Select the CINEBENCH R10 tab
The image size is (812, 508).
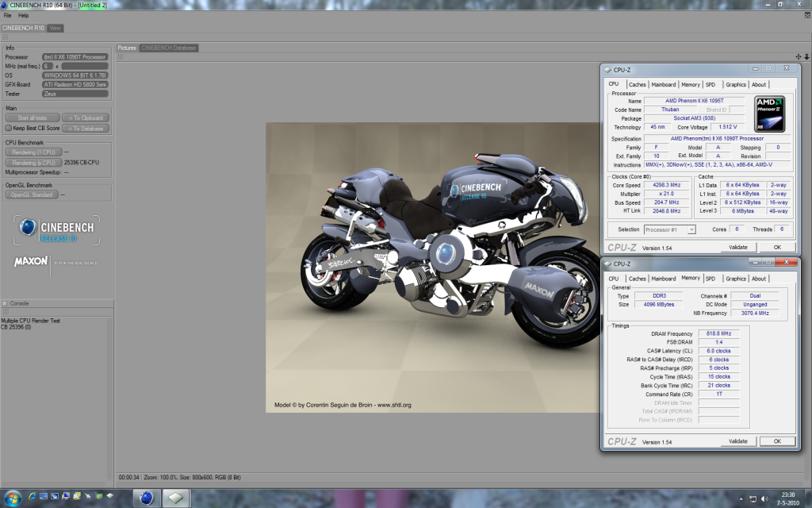pos(23,28)
